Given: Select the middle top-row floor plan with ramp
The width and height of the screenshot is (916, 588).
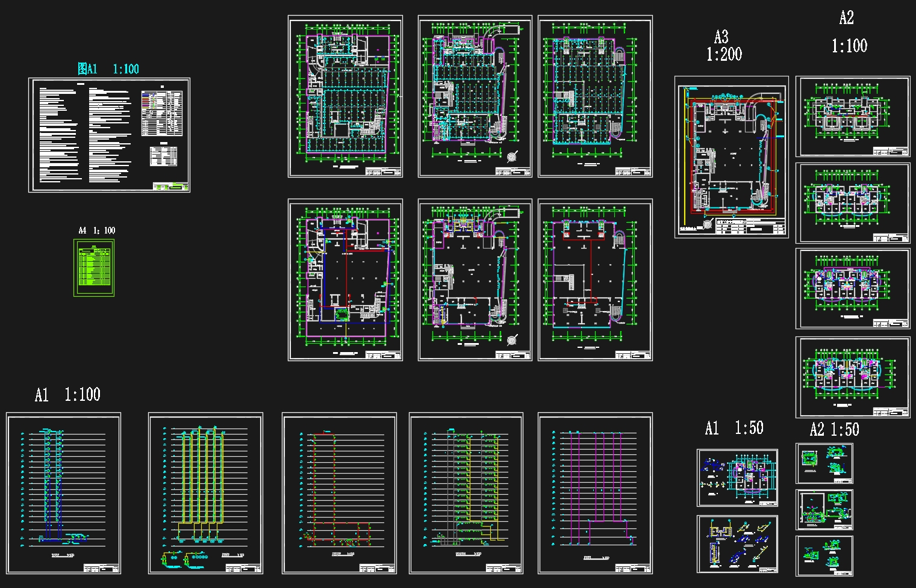Looking at the screenshot, I should (475, 96).
